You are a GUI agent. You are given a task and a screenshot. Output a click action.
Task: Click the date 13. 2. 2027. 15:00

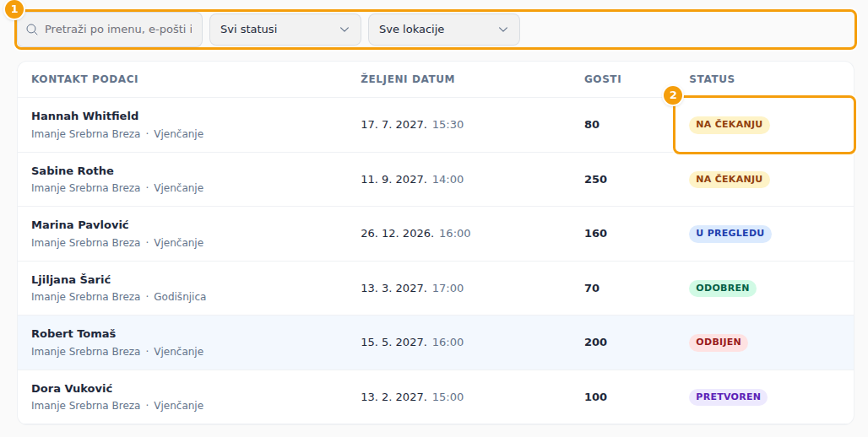click(412, 397)
